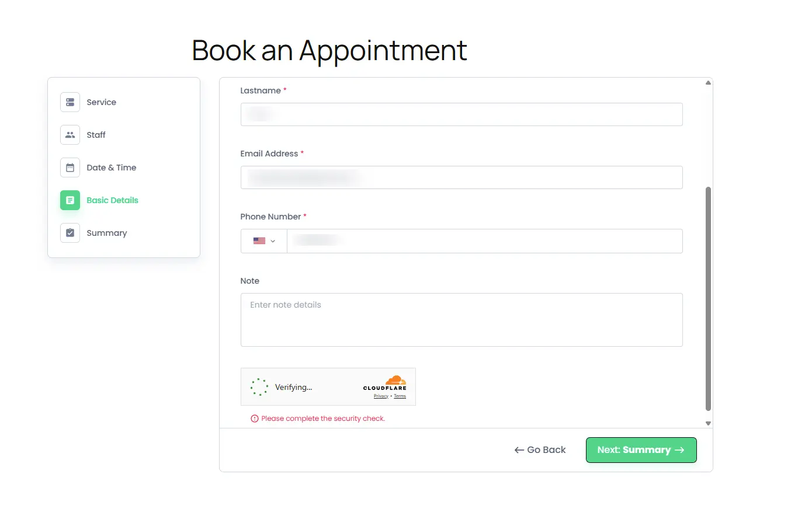
Task: Click the form scroll down arrow
Action: coord(708,423)
